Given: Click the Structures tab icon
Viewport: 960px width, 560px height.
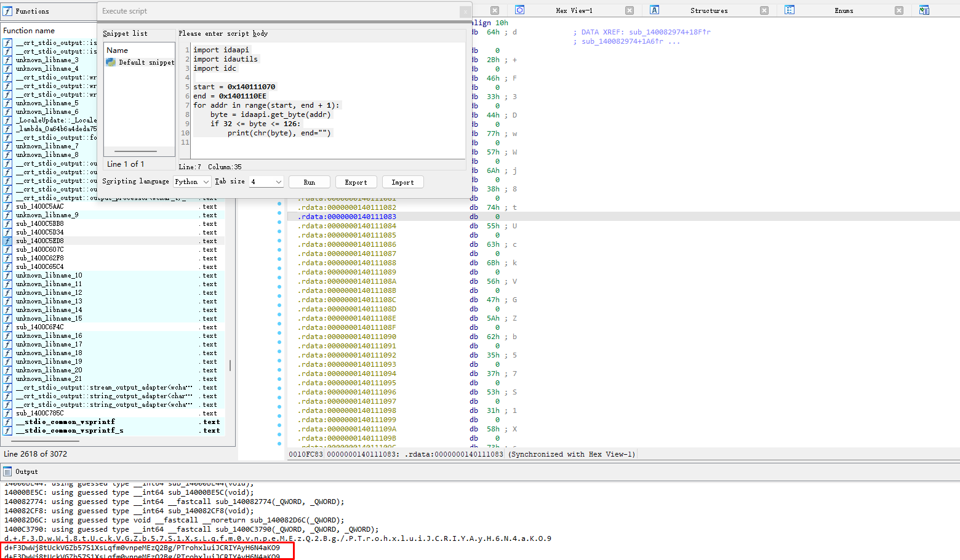Looking at the screenshot, I should click(x=655, y=10).
